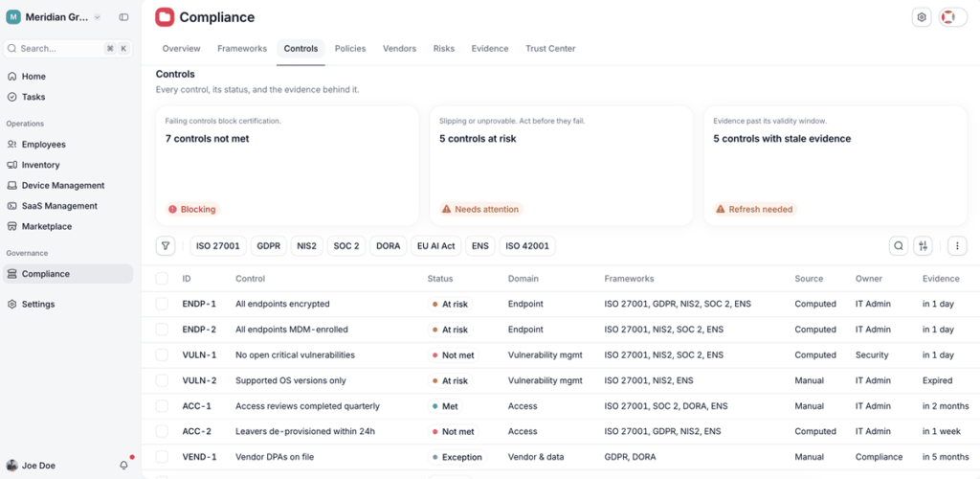Filter by ISO 42001 chip
The height and width of the screenshot is (479, 980).
pos(527,246)
